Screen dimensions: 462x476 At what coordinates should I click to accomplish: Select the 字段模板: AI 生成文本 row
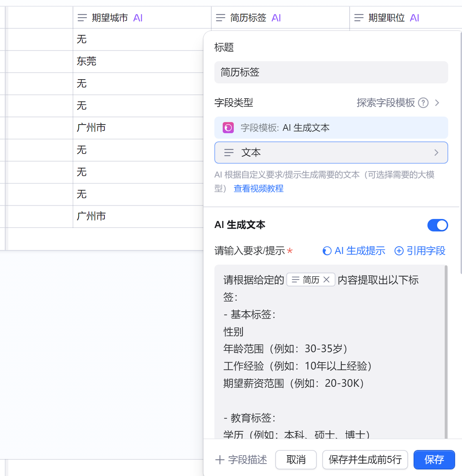(331, 128)
